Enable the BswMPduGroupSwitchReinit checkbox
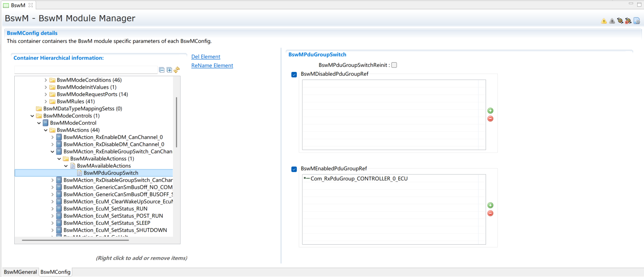The image size is (644, 277). click(394, 65)
